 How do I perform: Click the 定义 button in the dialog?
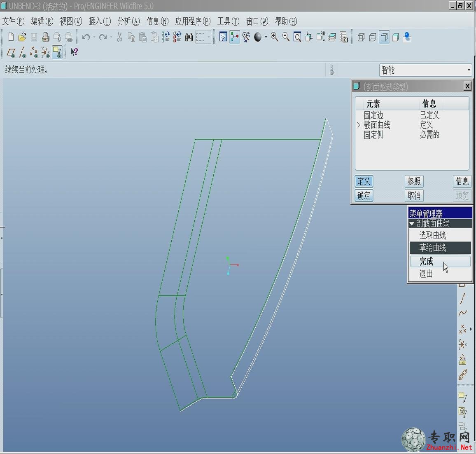364,181
